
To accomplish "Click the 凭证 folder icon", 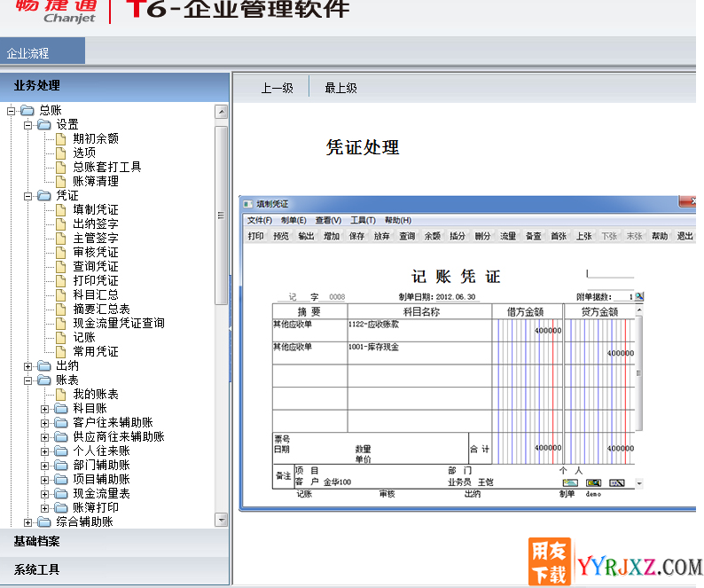I will 44,195.
